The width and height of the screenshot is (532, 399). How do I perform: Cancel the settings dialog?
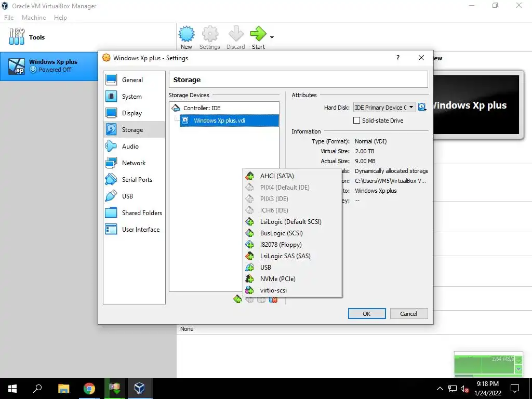[x=409, y=313]
